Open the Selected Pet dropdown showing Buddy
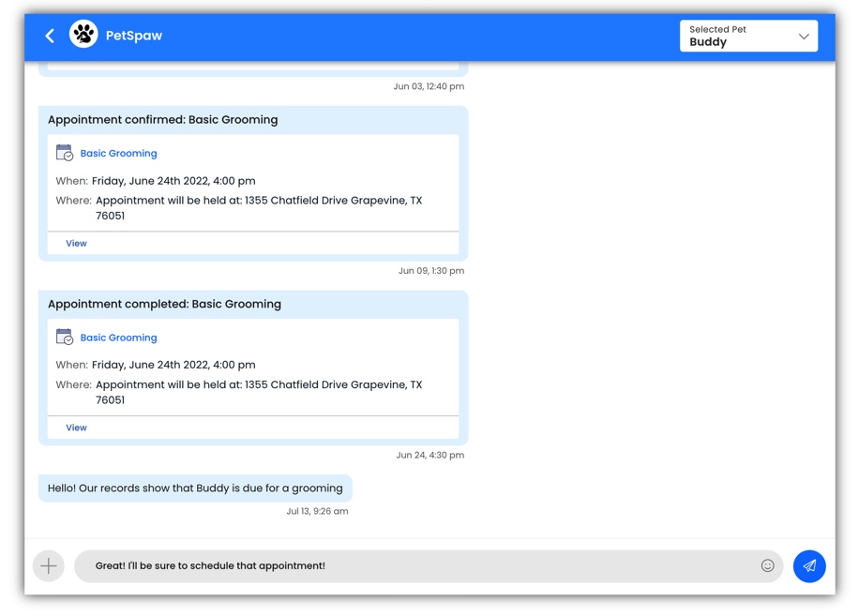This screenshot has width=859, height=616. (x=748, y=37)
